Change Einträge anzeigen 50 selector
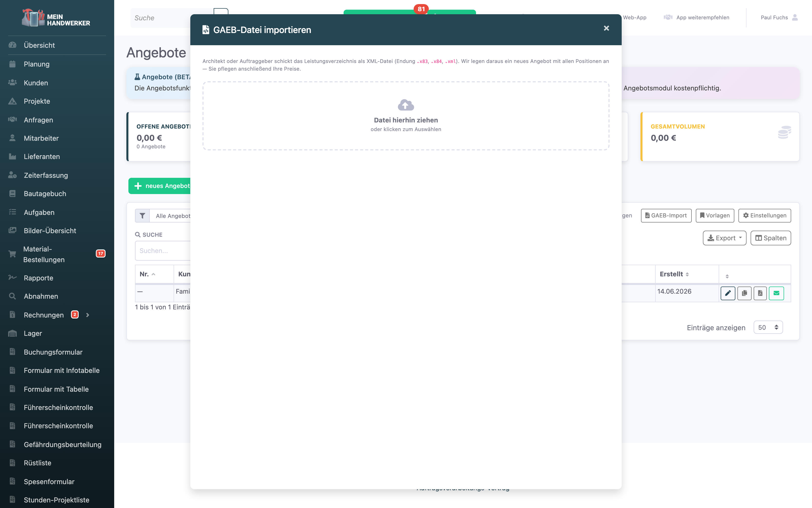Viewport: 812px width, 508px height. [x=768, y=327]
